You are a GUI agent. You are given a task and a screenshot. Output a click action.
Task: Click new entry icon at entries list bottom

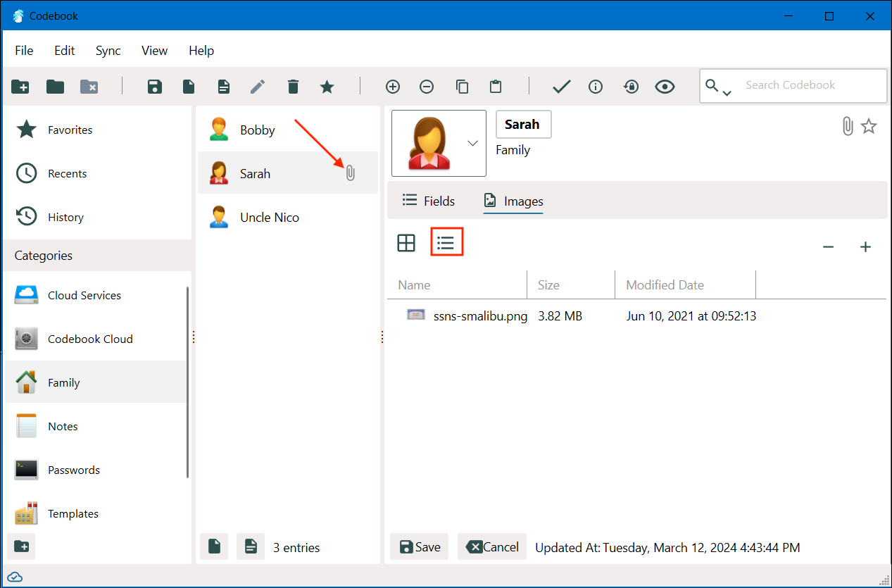214,547
